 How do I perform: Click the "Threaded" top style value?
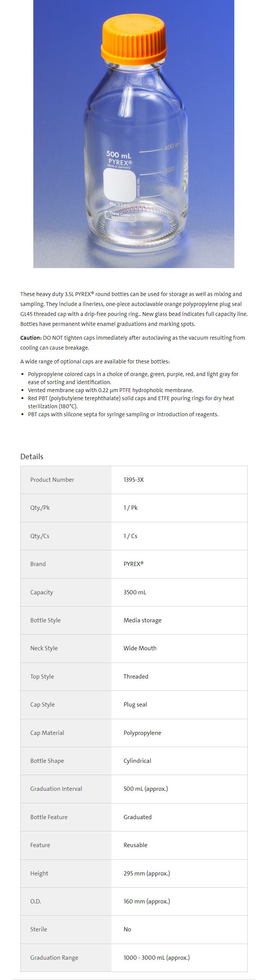point(136,677)
